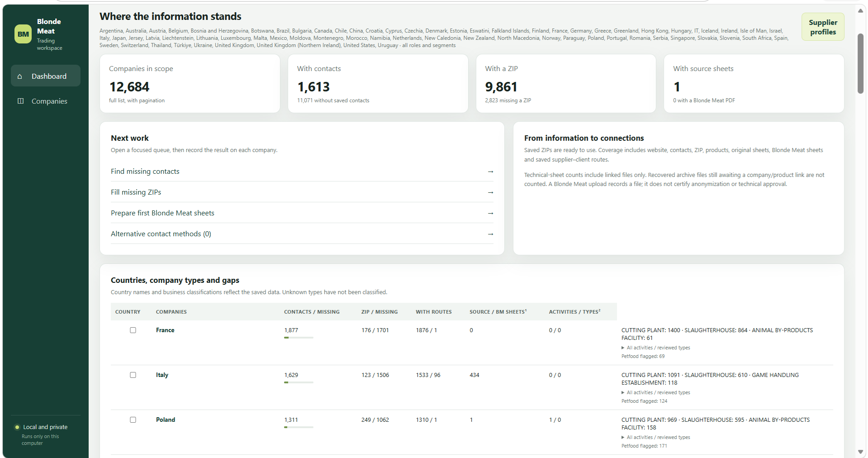Open the Companies menu item

pyautogui.click(x=46, y=101)
